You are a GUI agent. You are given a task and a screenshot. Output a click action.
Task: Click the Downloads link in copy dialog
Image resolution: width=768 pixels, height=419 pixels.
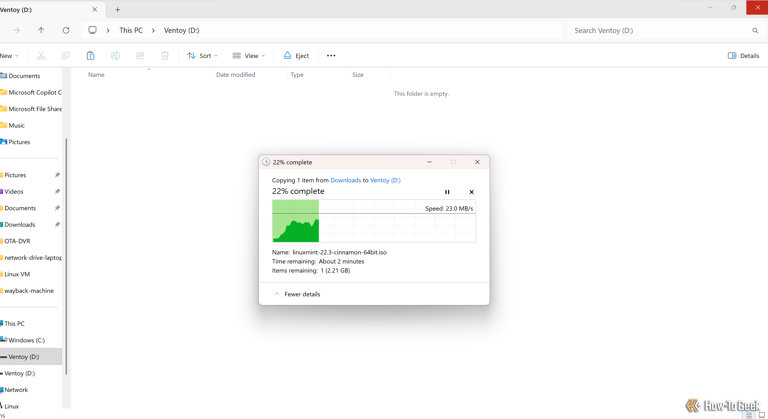tap(345, 180)
